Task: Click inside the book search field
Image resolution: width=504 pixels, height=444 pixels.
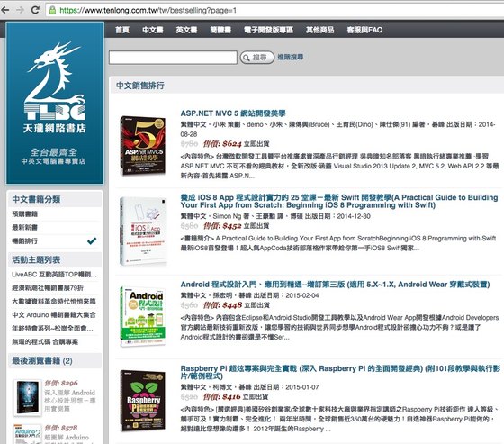Action: point(173,58)
